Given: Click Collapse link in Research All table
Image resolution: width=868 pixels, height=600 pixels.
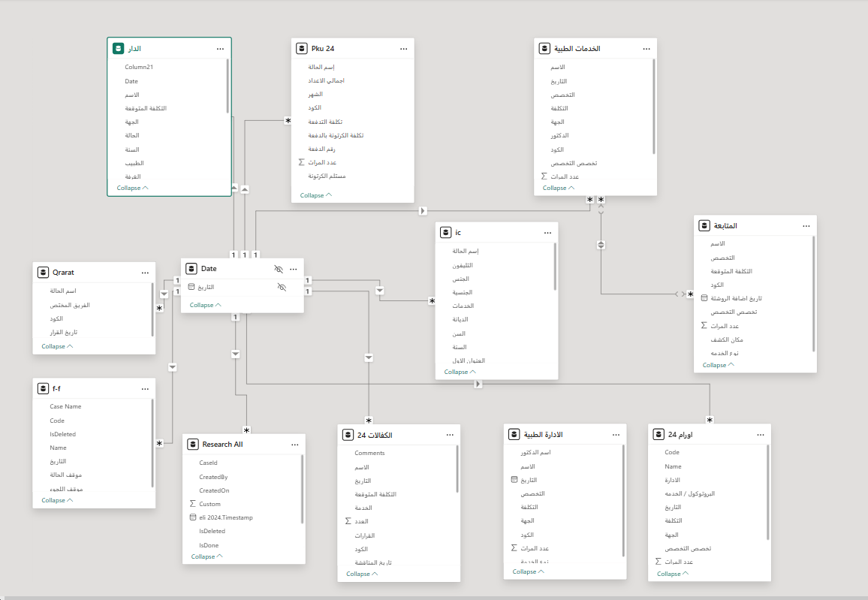Looking at the screenshot, I should tap(207, 556).
